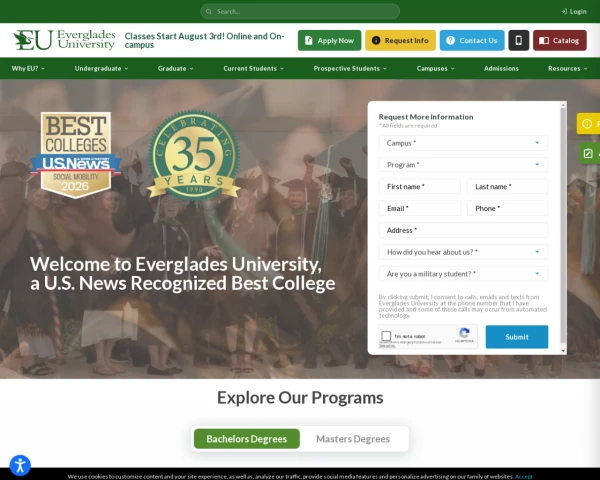This screenshot has height=480, width=600.
Task: Expand the Resources menu
Action: click(567, 69)
